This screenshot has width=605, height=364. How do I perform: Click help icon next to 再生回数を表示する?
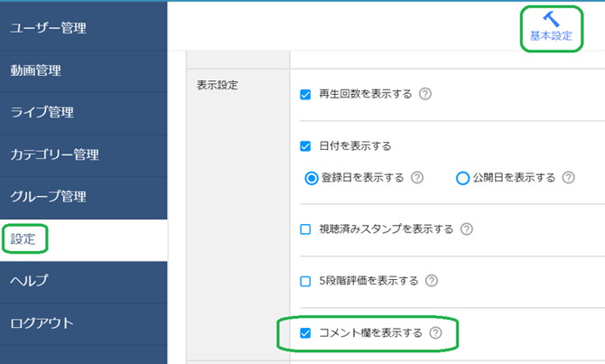(x=425, y=94)
